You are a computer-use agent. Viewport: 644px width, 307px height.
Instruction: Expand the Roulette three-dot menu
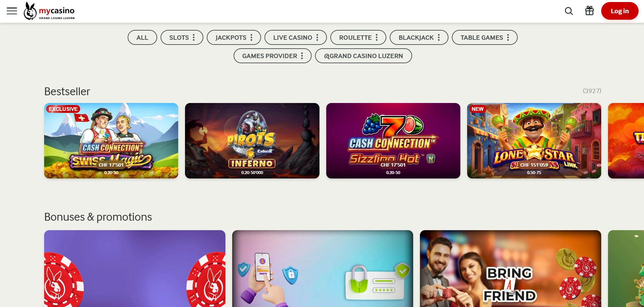(377, 37)
